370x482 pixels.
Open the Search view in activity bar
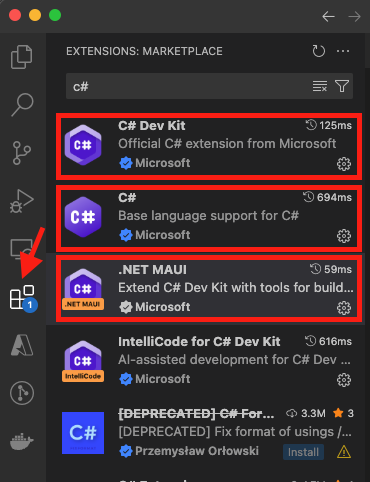click(x=22, y=105)
